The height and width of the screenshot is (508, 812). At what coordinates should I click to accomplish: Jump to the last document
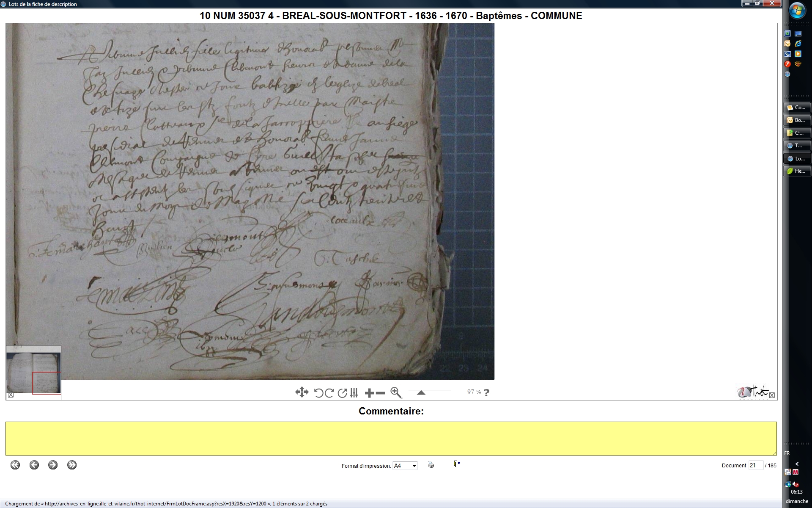tap(72, 465)
